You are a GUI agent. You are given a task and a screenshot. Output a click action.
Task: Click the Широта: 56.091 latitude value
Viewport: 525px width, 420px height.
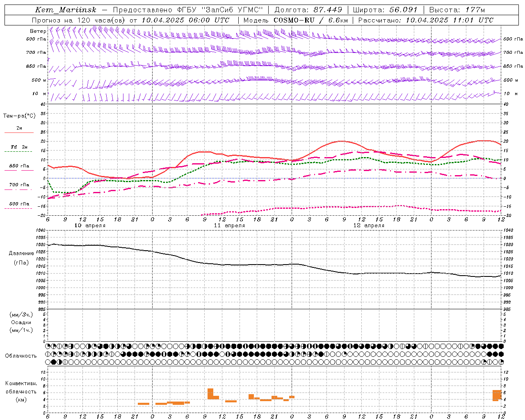(385, 10)
